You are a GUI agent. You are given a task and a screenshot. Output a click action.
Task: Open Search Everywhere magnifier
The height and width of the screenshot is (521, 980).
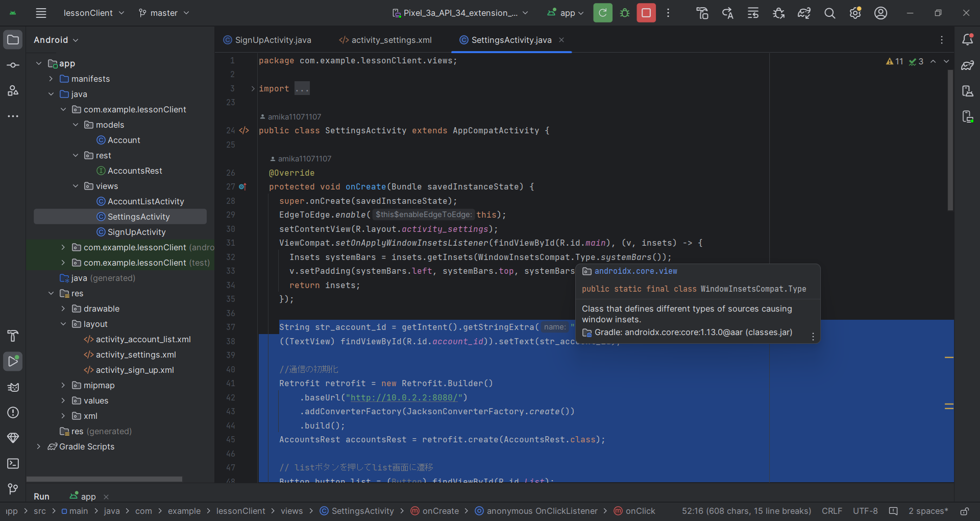click(830, 13)
